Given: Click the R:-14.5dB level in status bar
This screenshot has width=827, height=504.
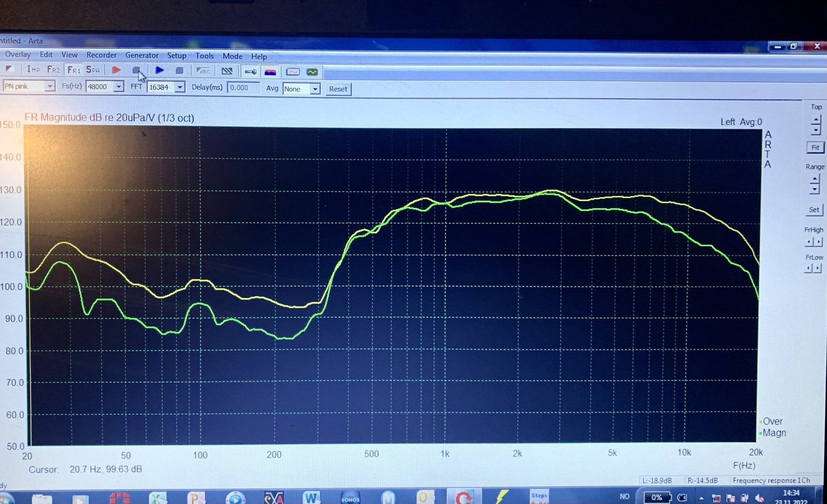Looking at the screenshot, I should pyautogui.click(x=702, y=480).
